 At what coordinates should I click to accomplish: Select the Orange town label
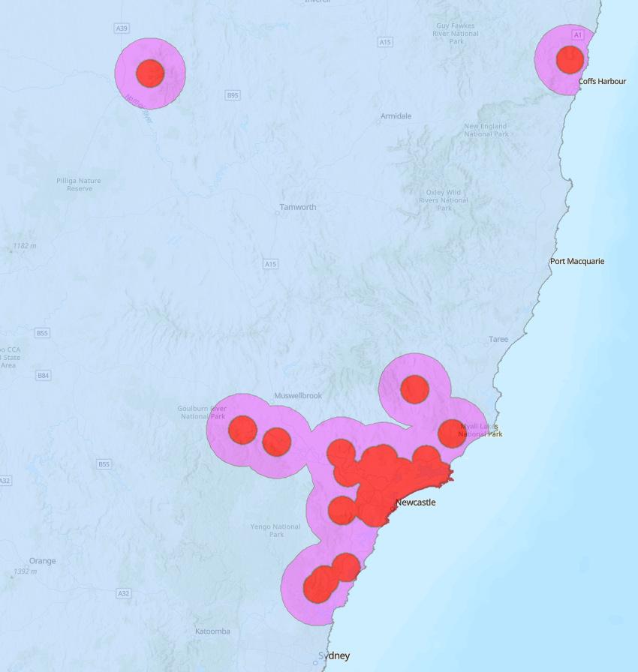(43, 560)
